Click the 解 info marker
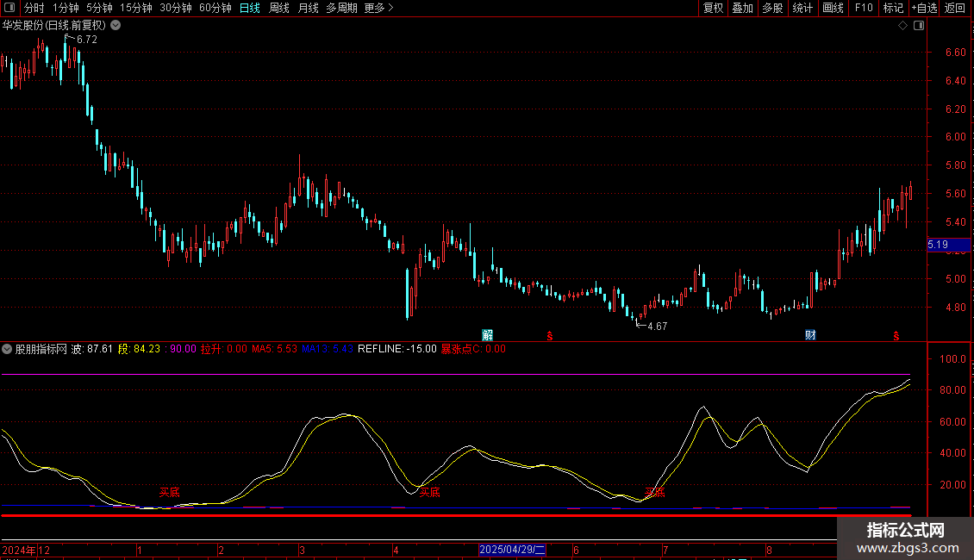Image resolution: width=974 pixels, height=560 pixels. (488, 335)
